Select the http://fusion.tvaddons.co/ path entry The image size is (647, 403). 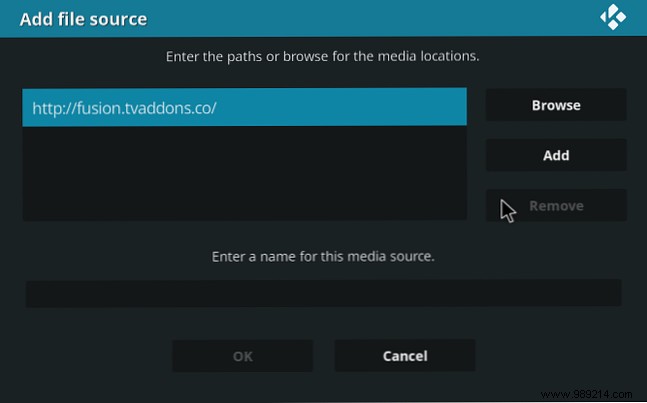point(244,107)
